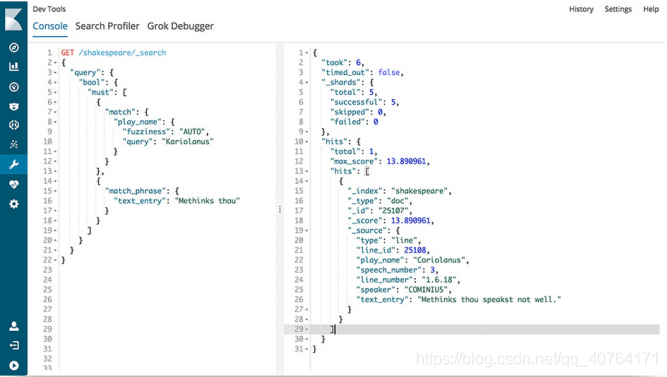Image resolution: width=667 pixels, height=377 pixels.
Task: Click the "line_id": 25108 line
Action: click(x=393, y=250)
